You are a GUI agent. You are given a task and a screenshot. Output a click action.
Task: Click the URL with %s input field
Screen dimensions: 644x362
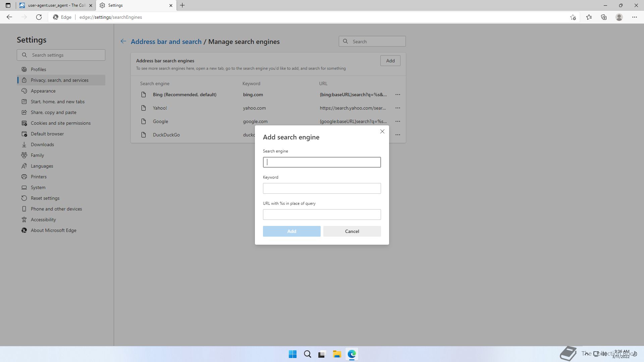pyautogui.click(x=322, y=215)
